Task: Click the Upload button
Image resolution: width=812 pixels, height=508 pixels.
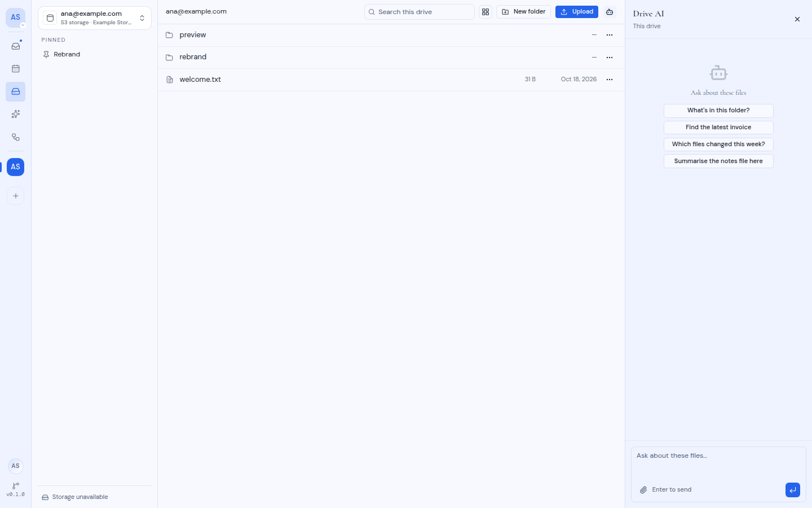Action: pyautogui.click(x=577, y=12)
